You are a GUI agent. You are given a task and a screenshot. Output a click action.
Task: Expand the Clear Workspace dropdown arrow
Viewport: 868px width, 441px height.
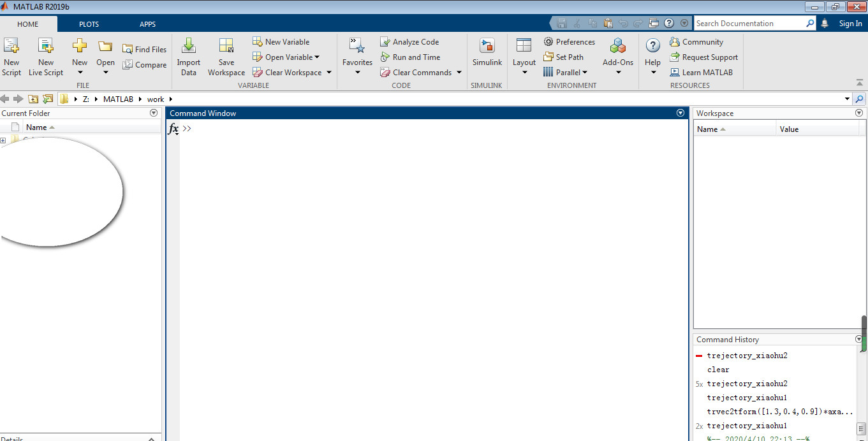(x=329, y=72)
